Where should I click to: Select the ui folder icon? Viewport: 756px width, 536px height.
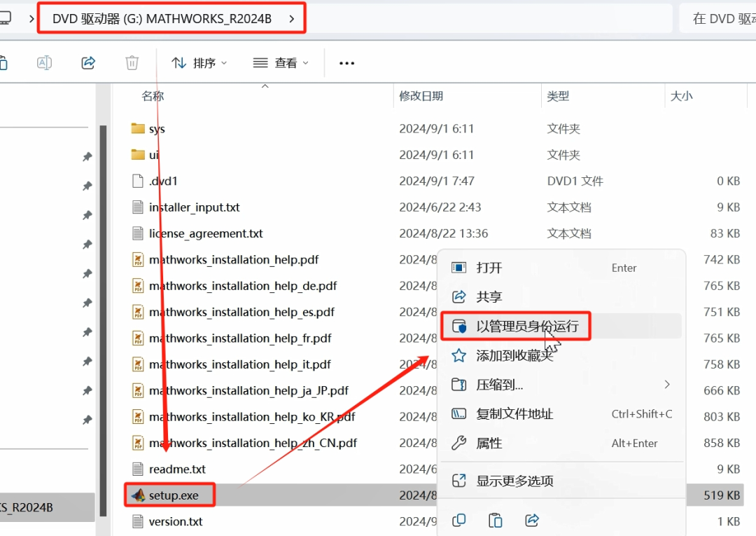(x=138, y=154)
